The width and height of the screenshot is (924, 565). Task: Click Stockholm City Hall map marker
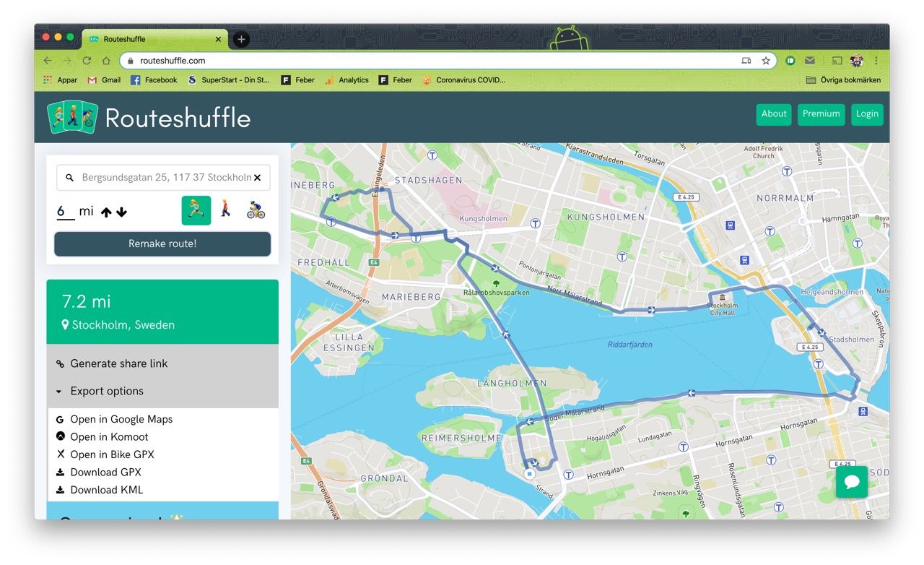click(723, 298)
